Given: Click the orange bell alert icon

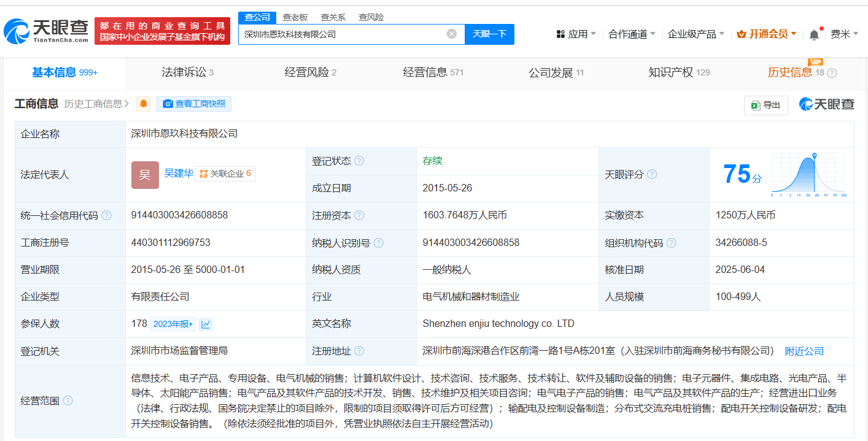Looking at the screenshot, I should pyautogui.click(x=144, y=104).
